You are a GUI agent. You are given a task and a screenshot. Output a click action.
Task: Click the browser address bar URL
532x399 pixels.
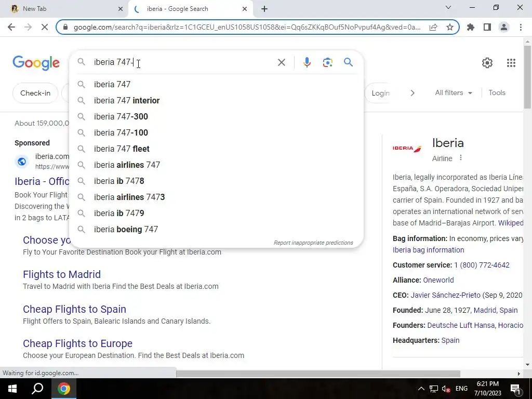247,27
